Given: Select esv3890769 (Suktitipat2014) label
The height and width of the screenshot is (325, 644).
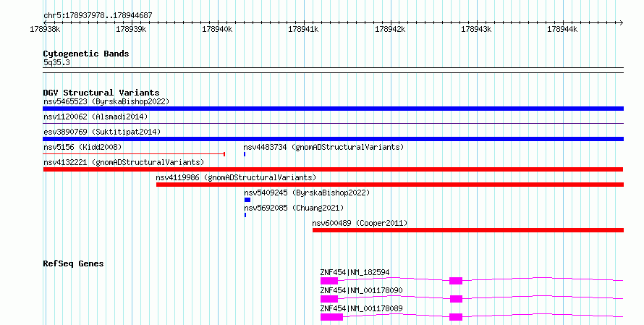Looking at the screenshot, I should coord(102,132).
